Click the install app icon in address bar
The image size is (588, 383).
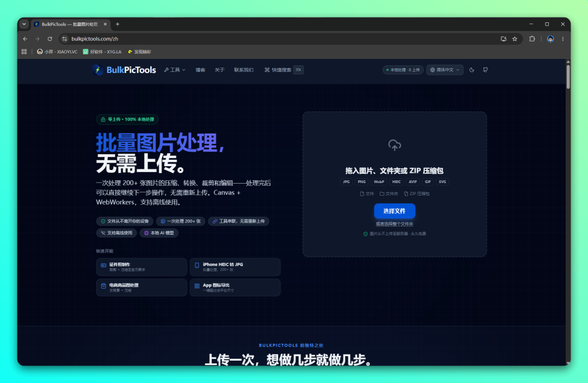click(x=504, y=39)
